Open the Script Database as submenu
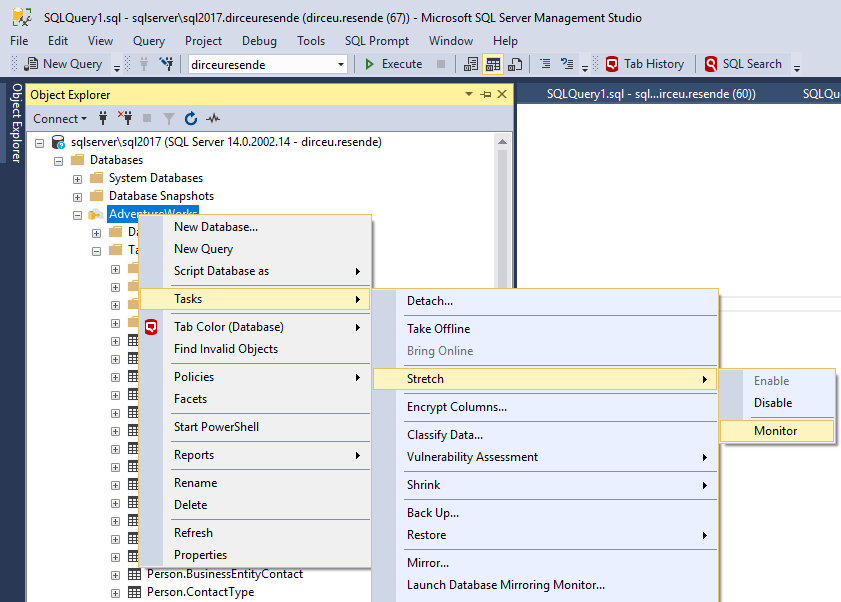This screenshot has width=841, height=602. click(x=255, y=271)
